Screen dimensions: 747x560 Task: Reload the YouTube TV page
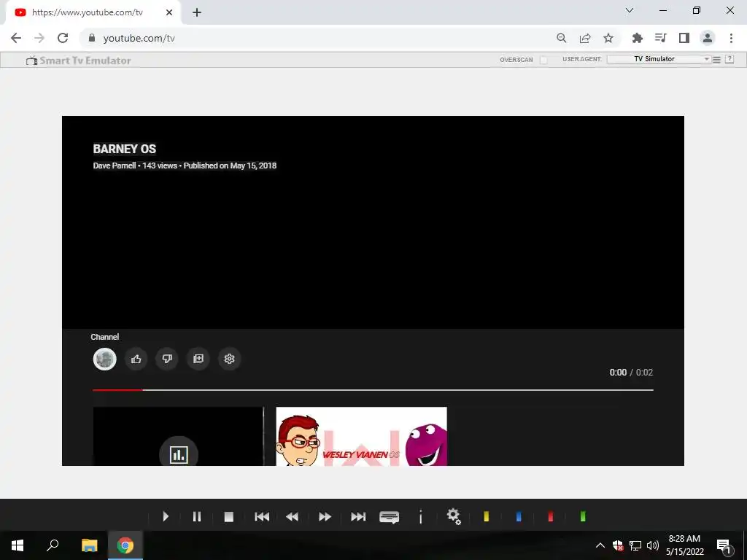click(x=63, y=38)
